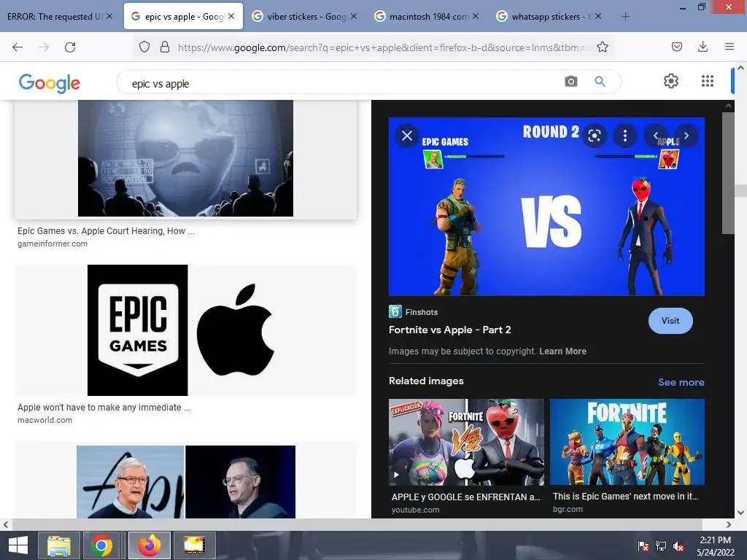This screenshot has height=560, width=747.
Task: View site info via the padlock icon
Action: (165, 47)
